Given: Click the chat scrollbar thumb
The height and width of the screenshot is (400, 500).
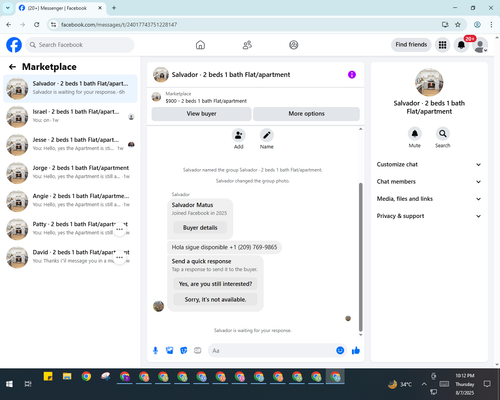Looking at the screenshot, I should 360,257.
